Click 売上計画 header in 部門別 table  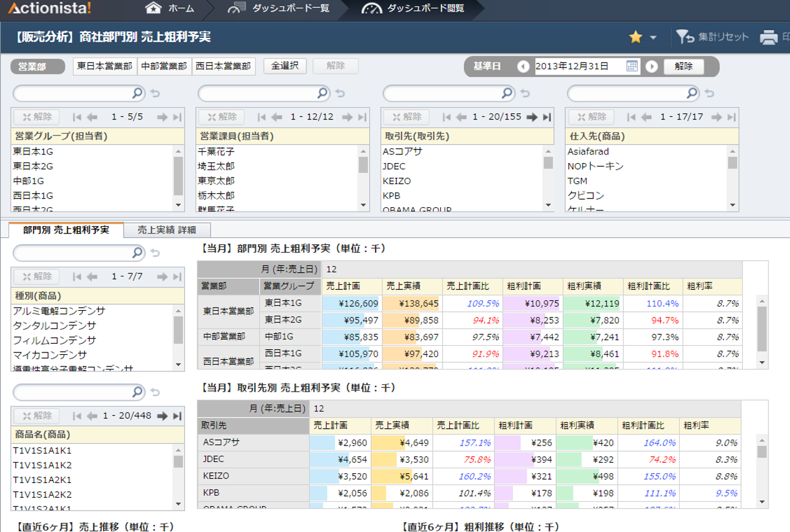pos(351,286)
